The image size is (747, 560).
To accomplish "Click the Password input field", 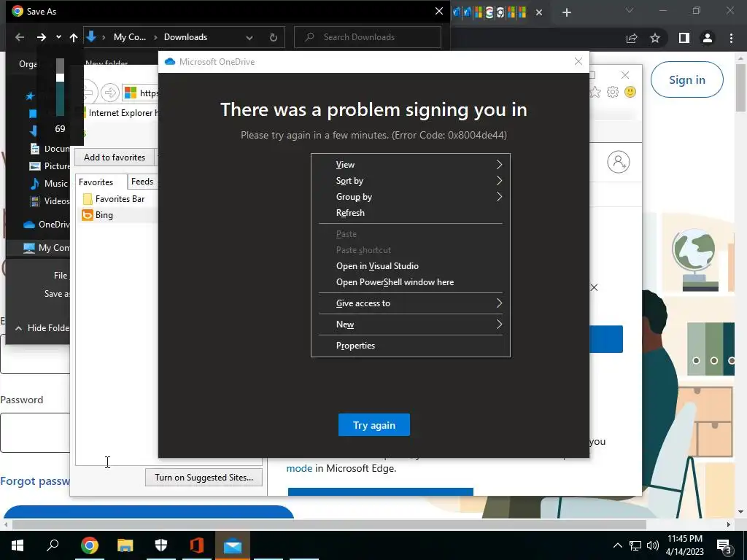I will click(35, 433).
